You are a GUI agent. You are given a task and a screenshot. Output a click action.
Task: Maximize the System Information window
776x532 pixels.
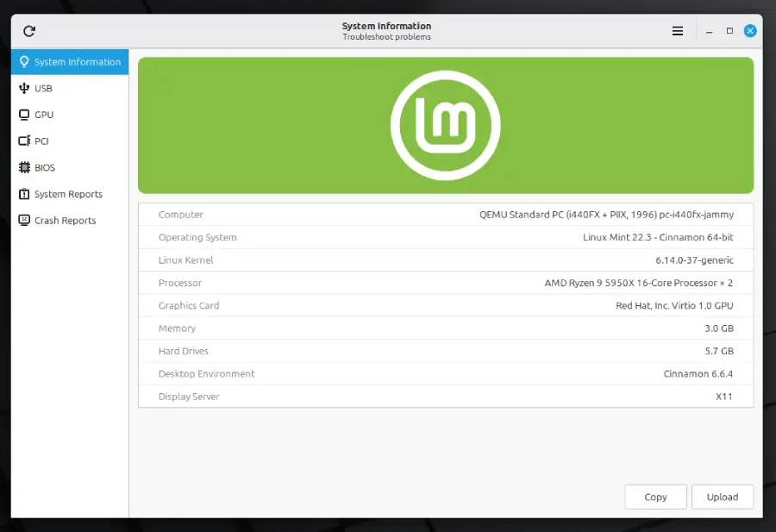click(729, 31)
